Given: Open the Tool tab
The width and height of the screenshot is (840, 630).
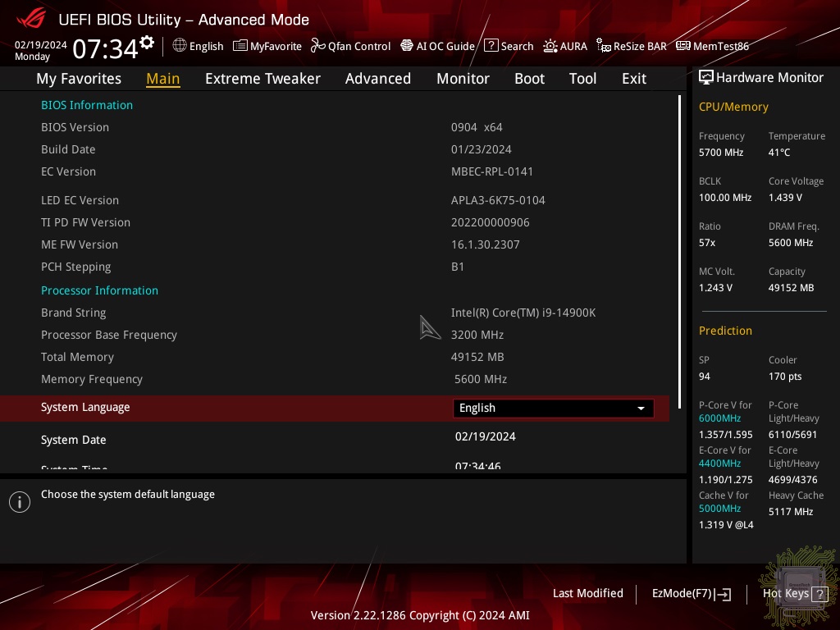Looking at the screenshot, I should pyautogui.click(x=582, y=79).
